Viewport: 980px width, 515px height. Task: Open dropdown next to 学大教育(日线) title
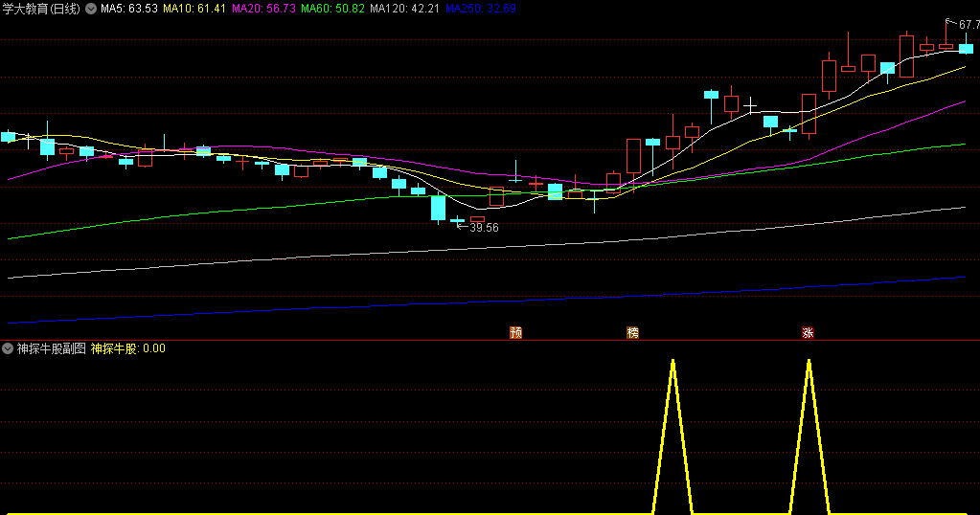pyautogui.click(x=91, y=9)
